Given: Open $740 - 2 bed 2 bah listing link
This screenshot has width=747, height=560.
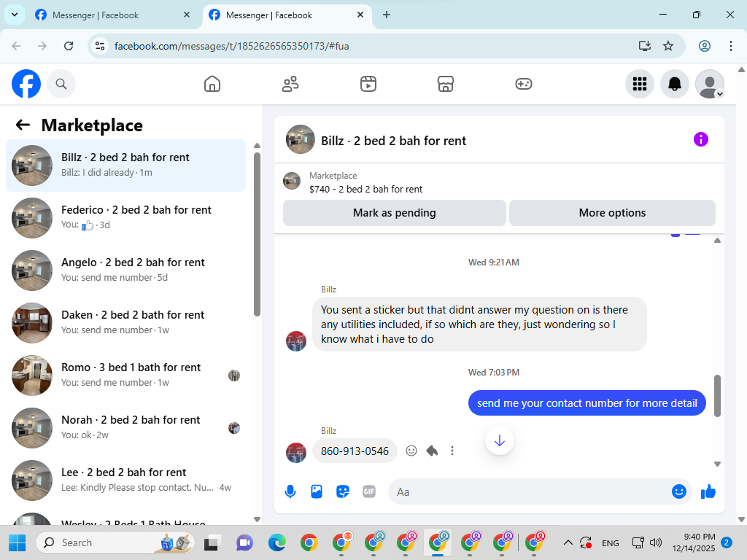Looking at the screenshot, I should point(365,189).
